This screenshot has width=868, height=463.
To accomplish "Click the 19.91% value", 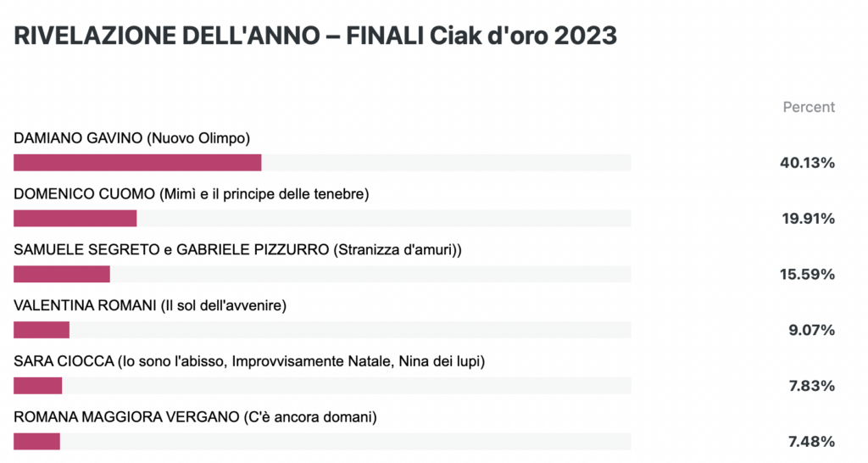I will pos(808,219).
